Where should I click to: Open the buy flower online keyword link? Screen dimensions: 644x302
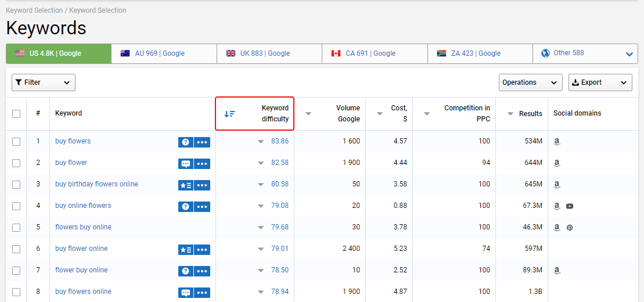click(x=81, y=249)
